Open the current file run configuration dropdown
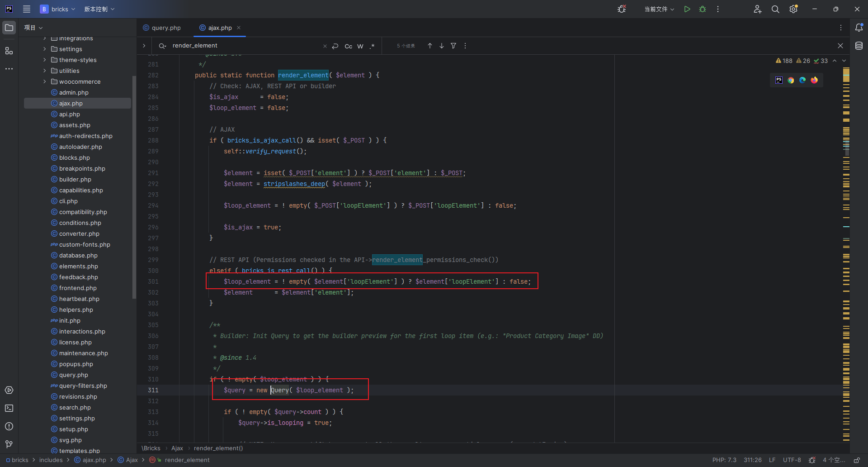The image size is (868, 467). coord(659,9)
